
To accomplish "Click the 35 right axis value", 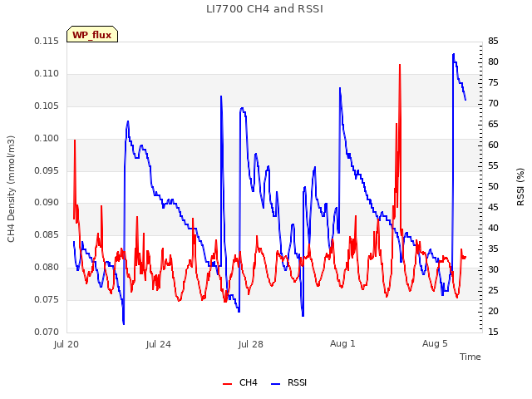I will coord(493,249).
